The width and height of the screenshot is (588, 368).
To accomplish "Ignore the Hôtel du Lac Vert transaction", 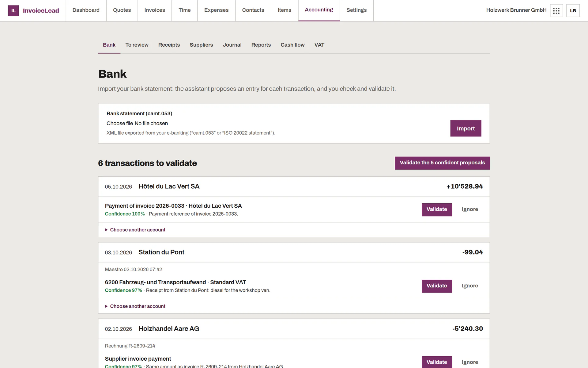I will (x=470, y=209).
